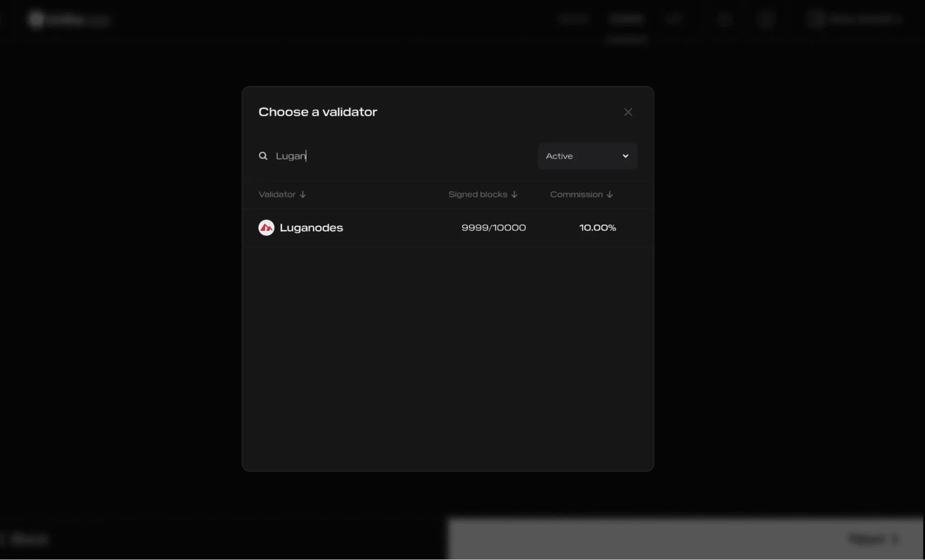Click the Signed blocks sort arrow icon
Viewport: 925px width, 560px height.
[x=514, y=195]
